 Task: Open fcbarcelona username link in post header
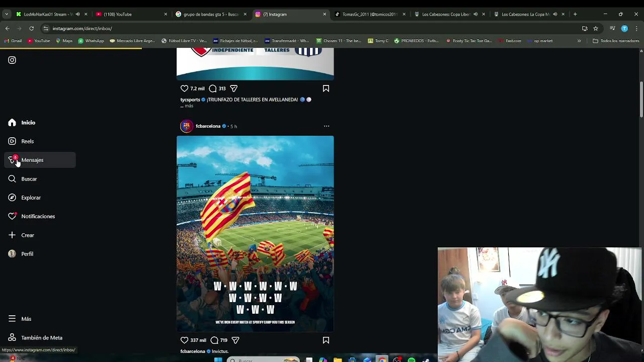pos(208,126)
